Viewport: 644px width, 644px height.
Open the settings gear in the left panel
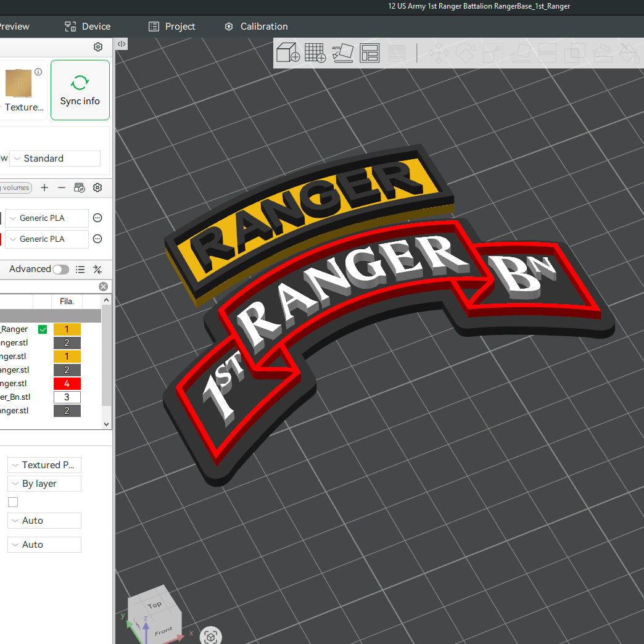pyautogui.click(x=97, y=47)
